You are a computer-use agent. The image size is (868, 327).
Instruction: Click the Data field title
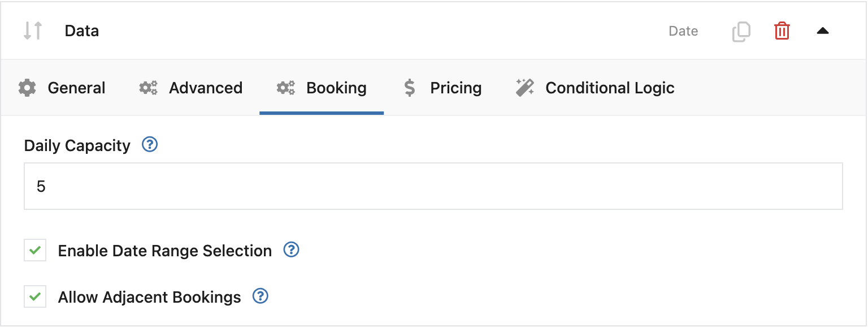coord(82,31)
